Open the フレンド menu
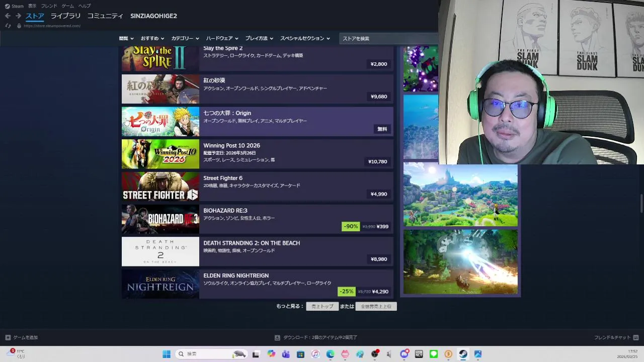 49,6
